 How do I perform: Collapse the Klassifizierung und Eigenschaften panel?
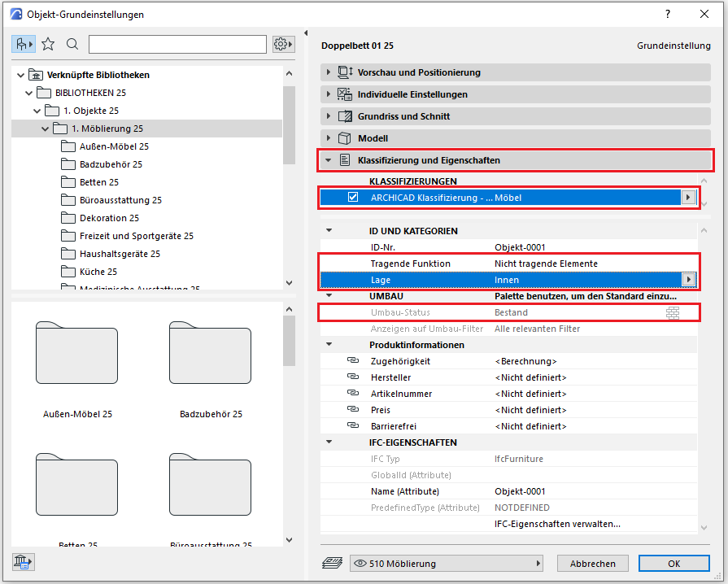328,160
